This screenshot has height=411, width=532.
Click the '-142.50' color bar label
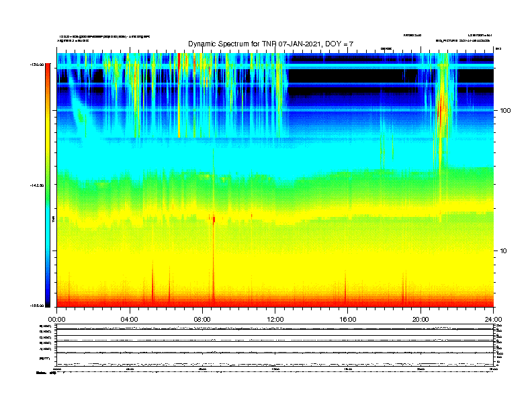pos(37,185)
